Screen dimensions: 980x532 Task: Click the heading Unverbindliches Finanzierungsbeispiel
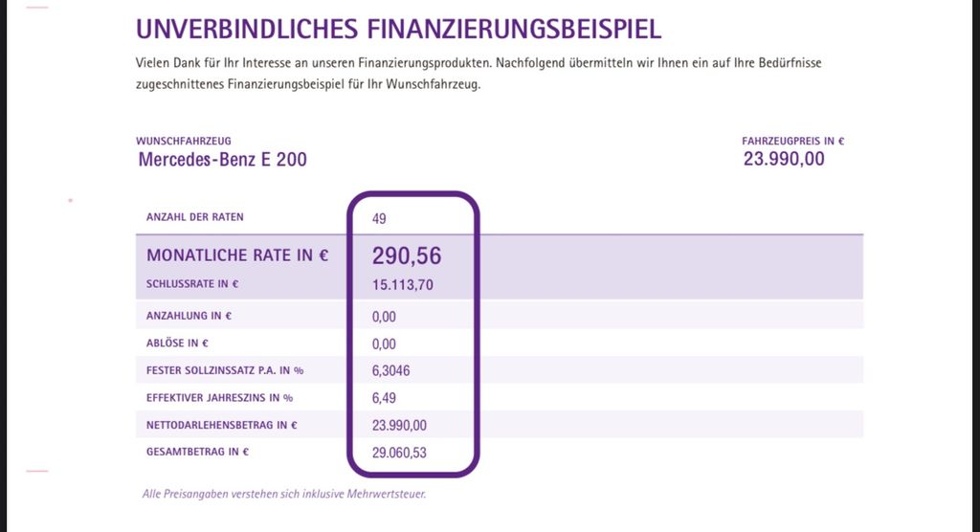point(398,29)
